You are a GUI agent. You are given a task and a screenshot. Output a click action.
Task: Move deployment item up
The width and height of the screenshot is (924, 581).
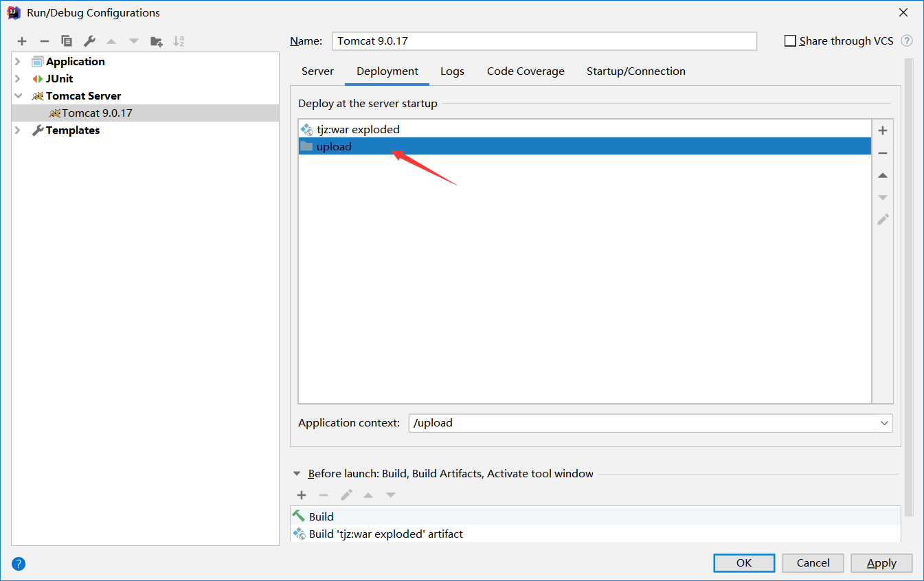(x=883, y=175)
